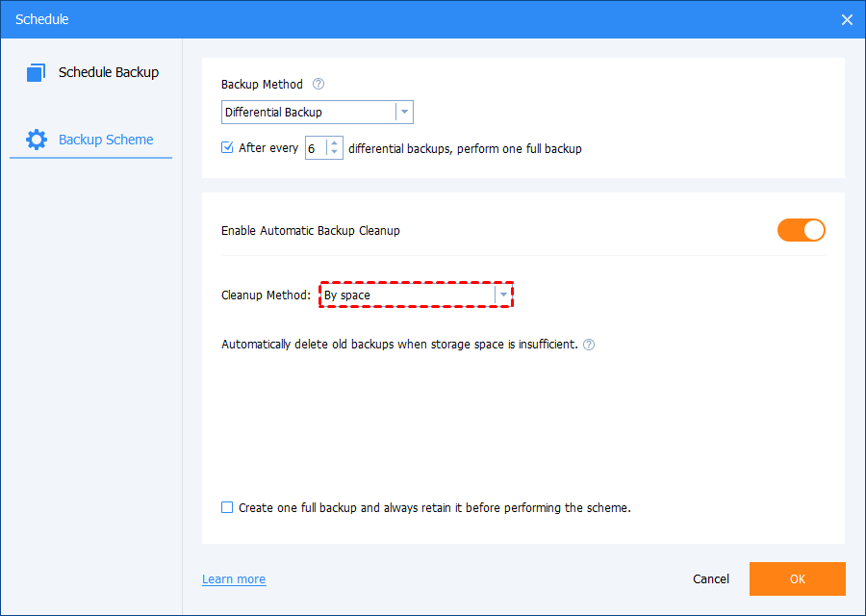866x616 pixels.
Task: Decrease differential backup count with down arrow
Action: coord(334,153)
